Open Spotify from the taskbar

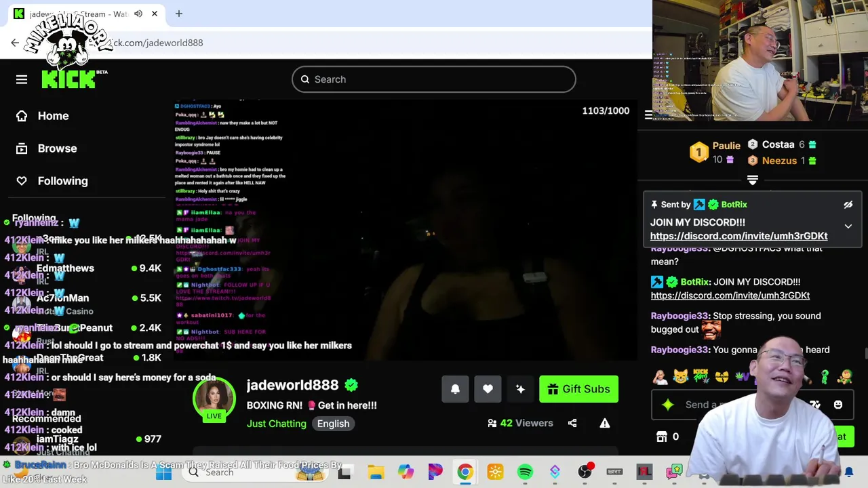[x=525, y=472]
